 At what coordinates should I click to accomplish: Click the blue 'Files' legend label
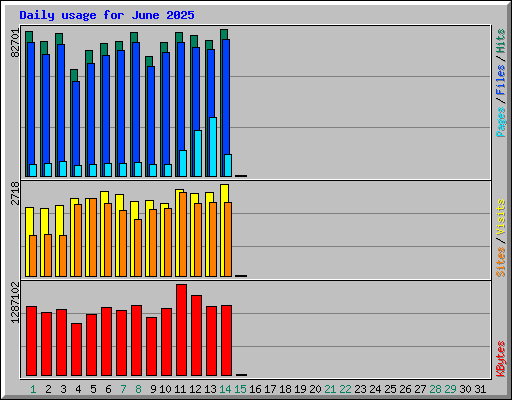coord(501,80)
